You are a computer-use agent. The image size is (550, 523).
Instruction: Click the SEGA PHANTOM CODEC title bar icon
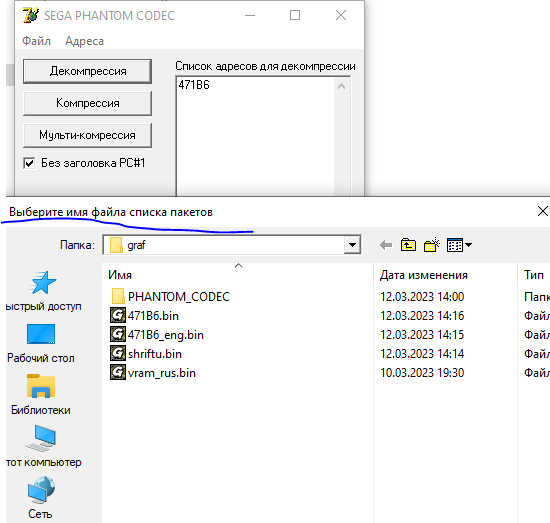click(31, 15)
